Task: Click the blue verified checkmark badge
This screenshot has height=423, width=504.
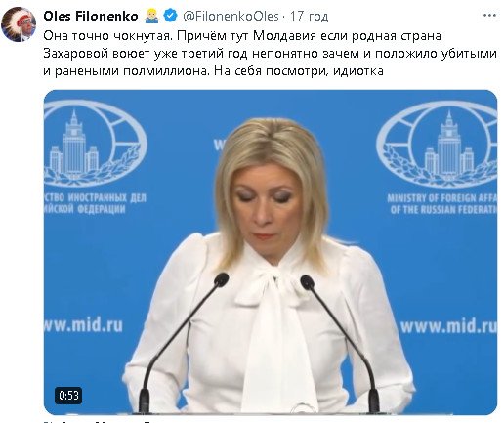Action: [x=170, y=16]
